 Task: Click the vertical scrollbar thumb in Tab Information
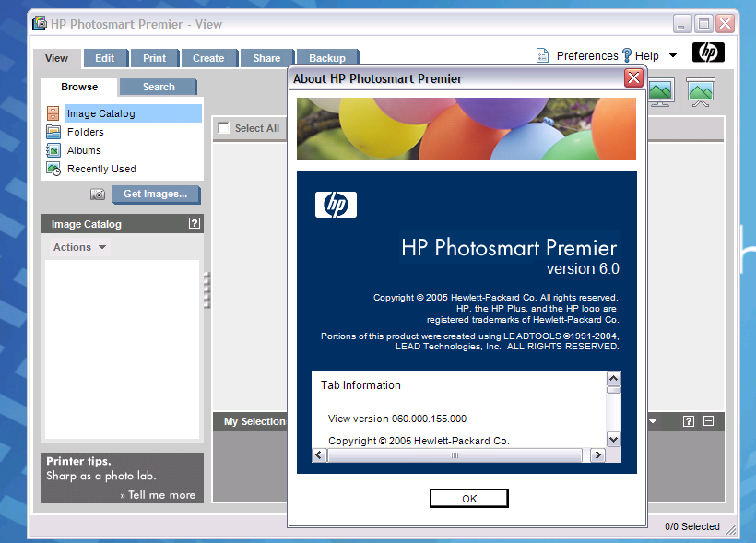[x=613, y=390]
